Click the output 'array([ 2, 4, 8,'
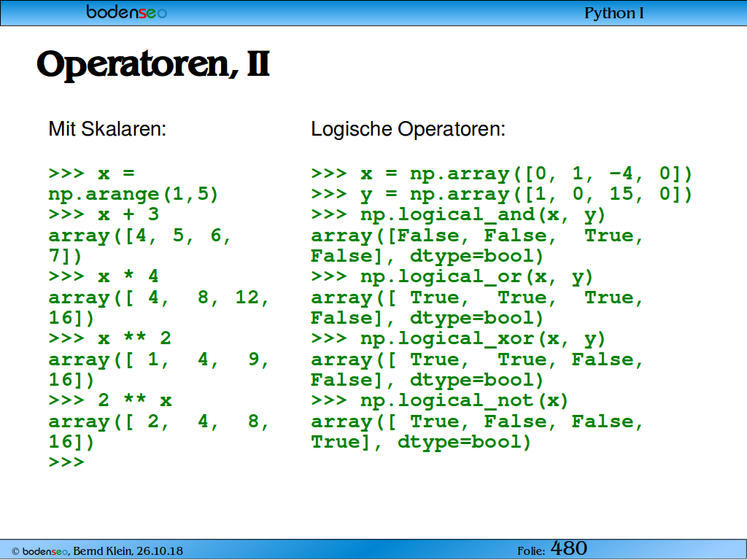The height and width of the screenshot is (560, 747). (158, 421)
